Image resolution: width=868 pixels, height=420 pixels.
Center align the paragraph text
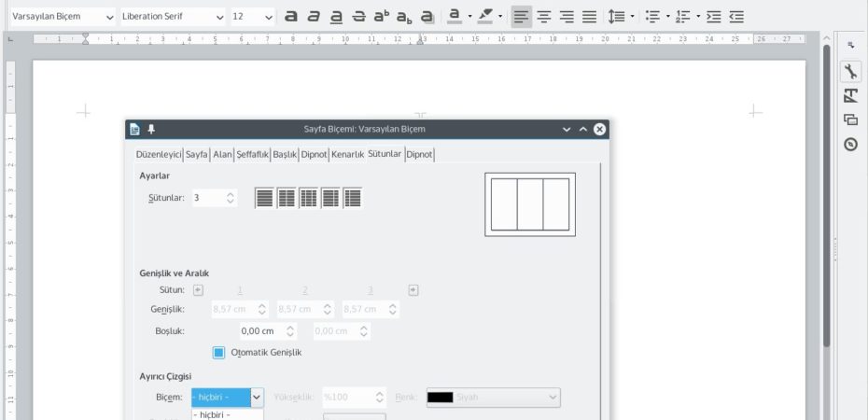click(x=543, y=17)
